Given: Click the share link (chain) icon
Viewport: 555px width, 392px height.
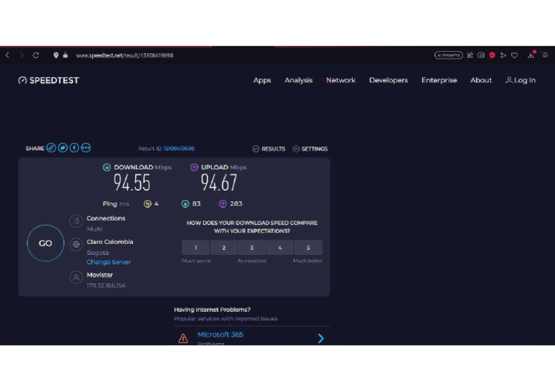Looking at the screenshot, I should pyautogui.click(x=51, y=148).
